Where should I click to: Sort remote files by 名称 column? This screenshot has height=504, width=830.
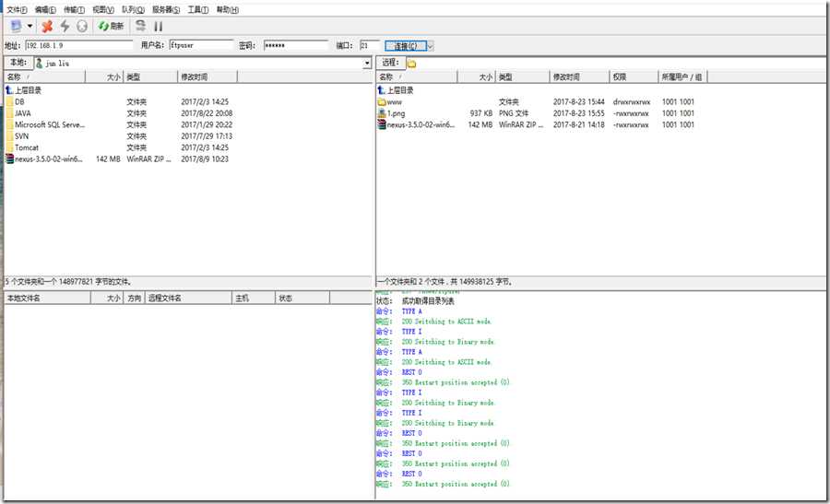click(x=417, y=77)
